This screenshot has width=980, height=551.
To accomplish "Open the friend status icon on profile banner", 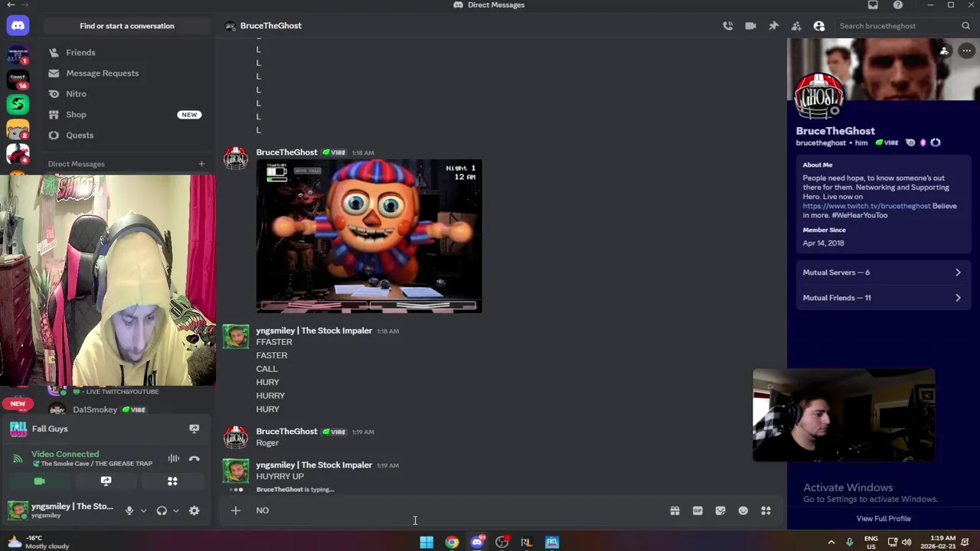I will tap(944, 51).
